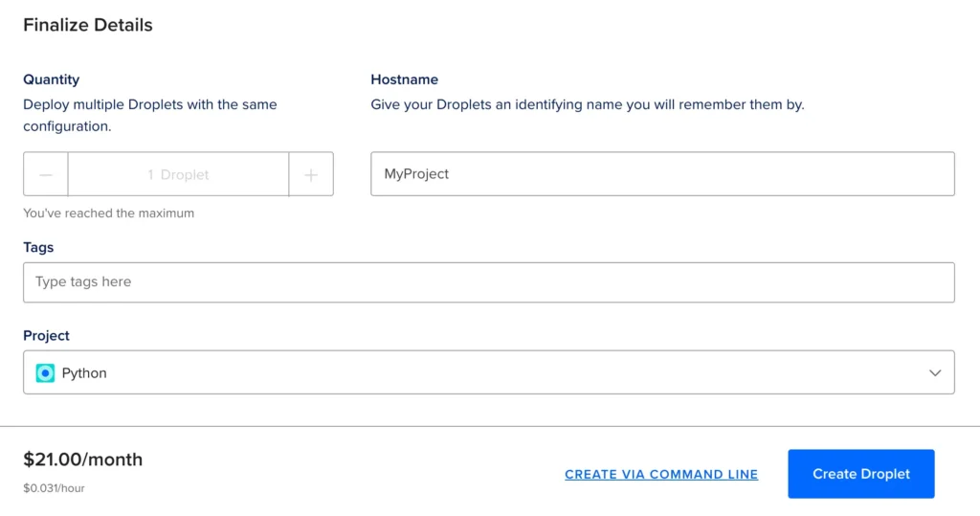Select the 1 Droplet quantity display
The width and height of the screenshot is (980, 516).
pos(178,174)
